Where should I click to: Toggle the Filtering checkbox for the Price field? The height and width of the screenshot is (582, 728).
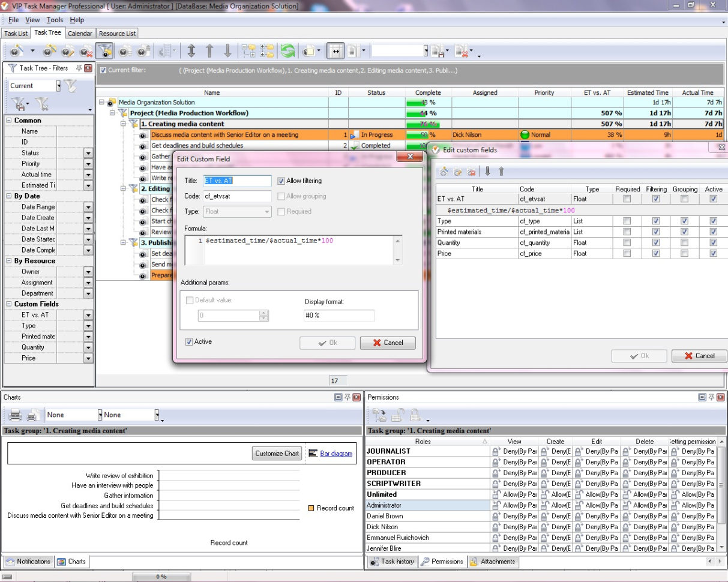tap(656, 253)
